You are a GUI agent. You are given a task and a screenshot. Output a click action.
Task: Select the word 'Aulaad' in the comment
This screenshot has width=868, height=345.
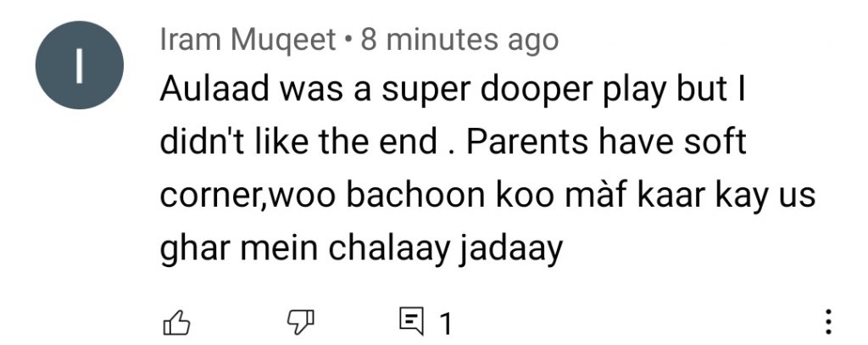tap(214, 89)
